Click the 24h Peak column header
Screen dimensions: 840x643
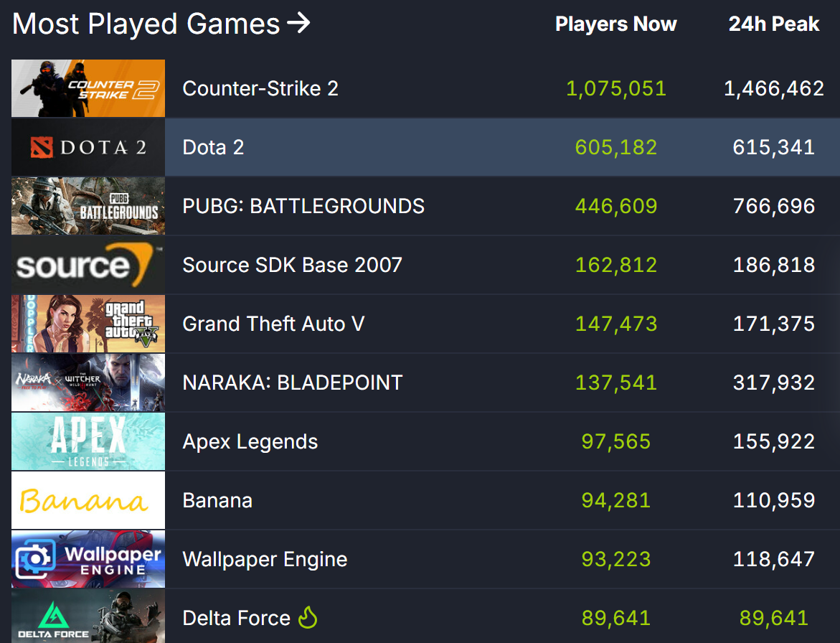tap(773, 24)
